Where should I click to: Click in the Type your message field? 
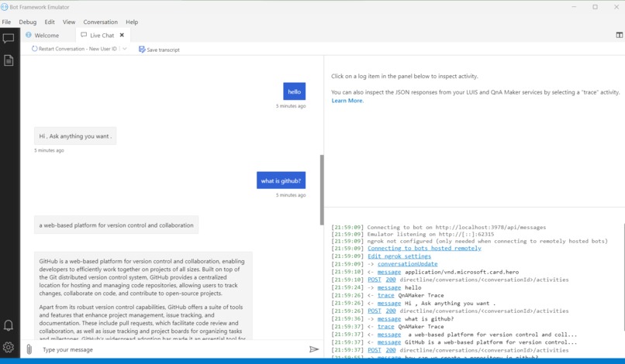[171, 349]
